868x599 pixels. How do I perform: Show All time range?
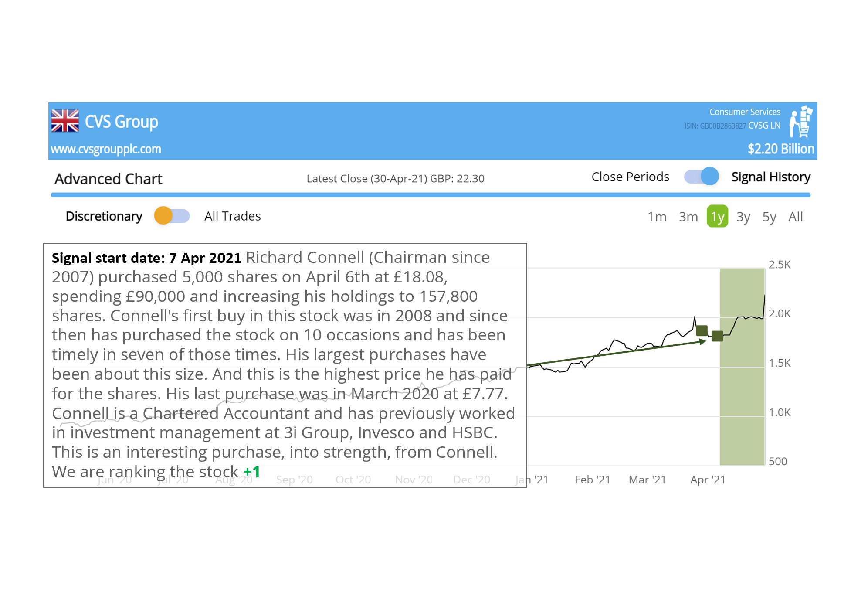(795, 217)
